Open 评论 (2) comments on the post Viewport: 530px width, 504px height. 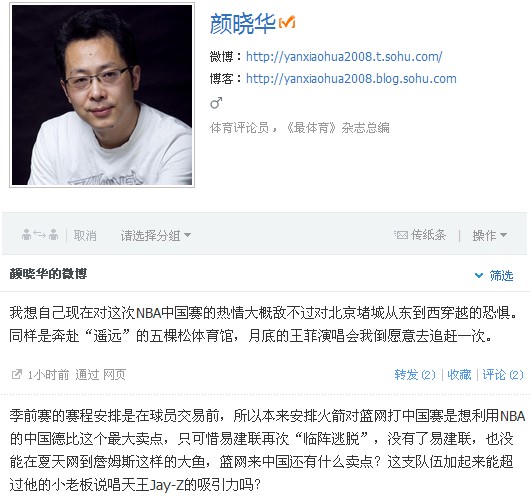(503, 375)
